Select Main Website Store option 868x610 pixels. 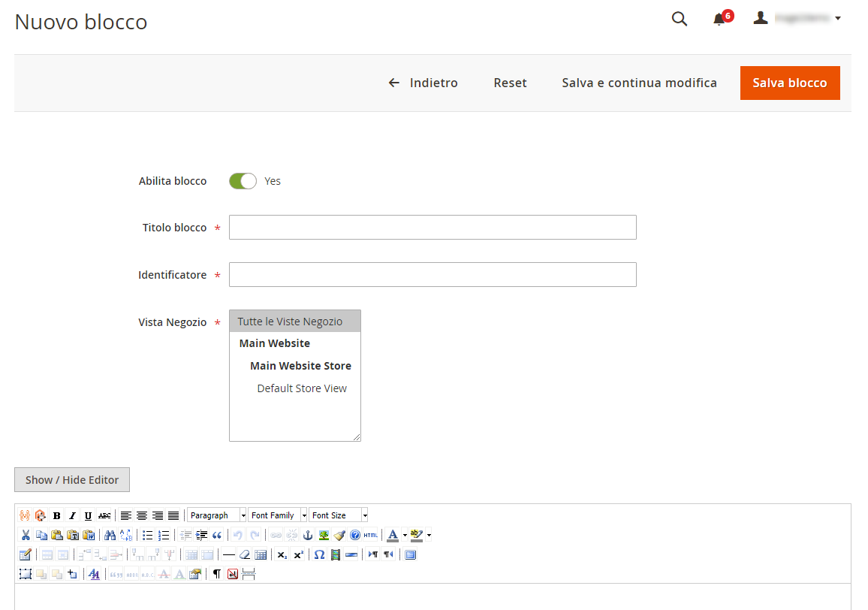click(x=295, y=366)
